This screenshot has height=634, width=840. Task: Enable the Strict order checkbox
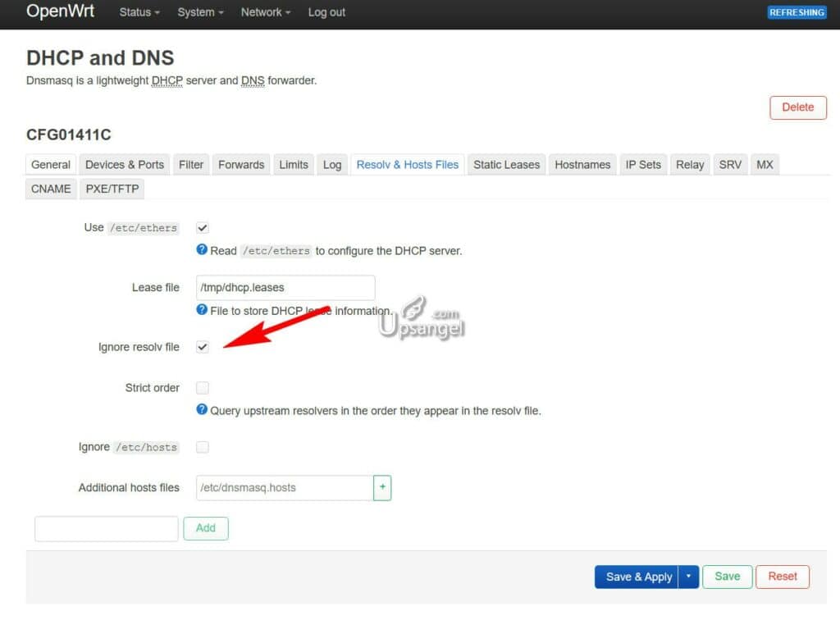point(203,388)
